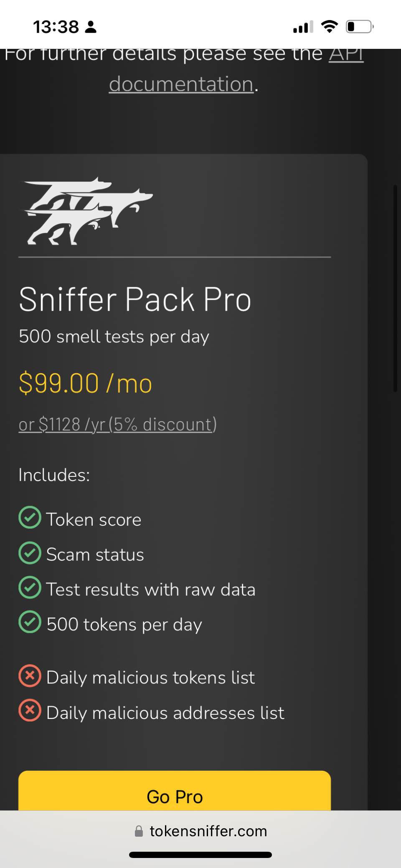The width and height of the screenshot is (401, 868).
Task: Tap the home indicator bar
Action: [x=200, y=855]
